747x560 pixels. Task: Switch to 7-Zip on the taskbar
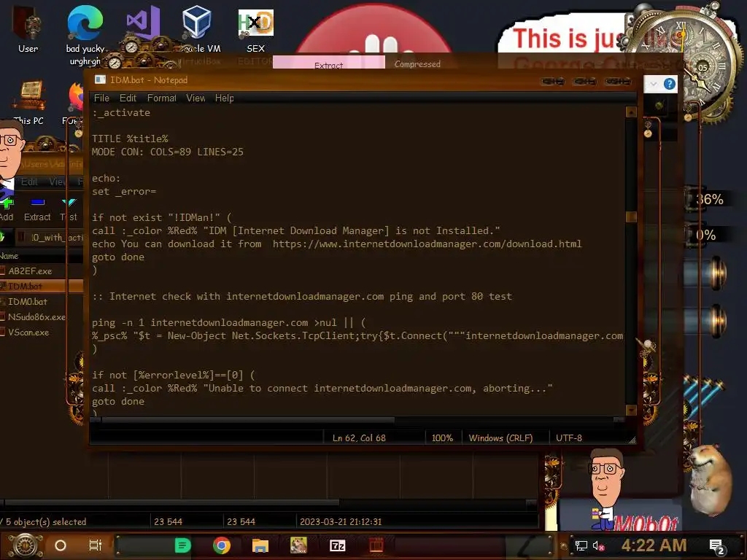[x=337, y=545]
